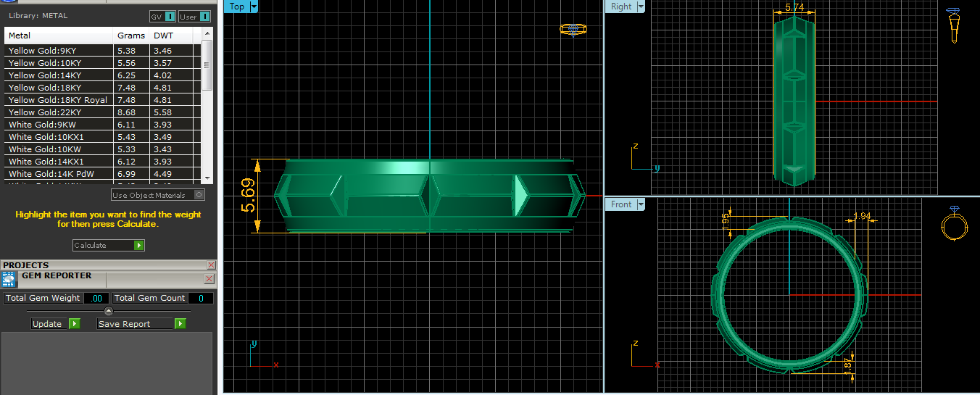The height and width of the screenshot is (395, 980).
Task: Click the ring icon in Front viewport
Action: 953,225
